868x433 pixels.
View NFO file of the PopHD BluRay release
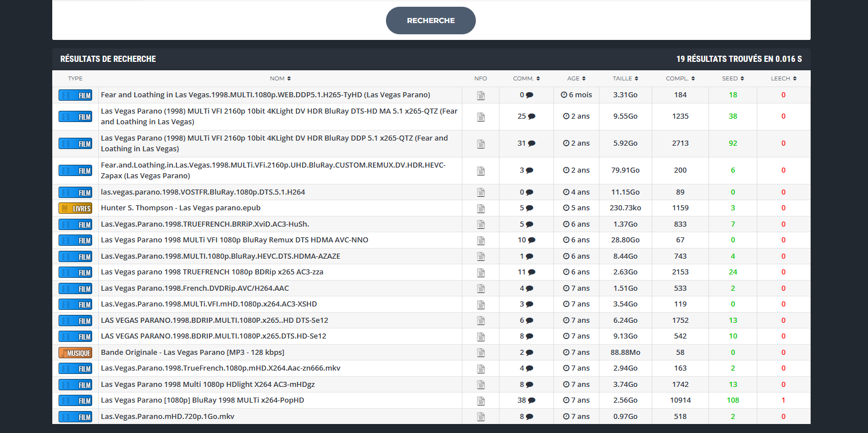(x=480, y=401)
